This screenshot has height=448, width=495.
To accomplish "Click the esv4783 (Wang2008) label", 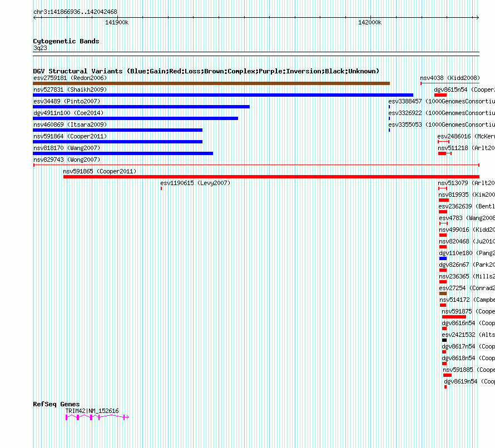I will [x=467, y=218].
